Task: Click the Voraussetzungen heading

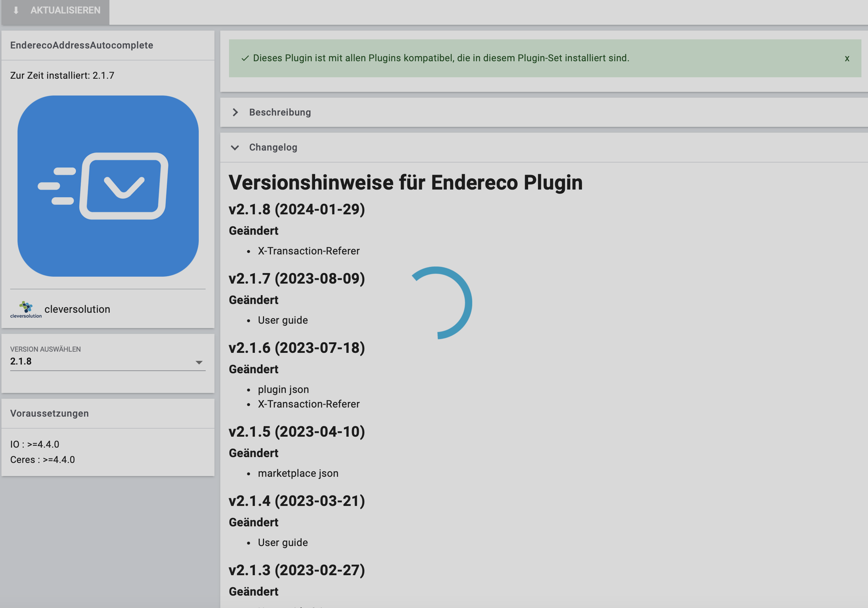Action: [50, 413]
